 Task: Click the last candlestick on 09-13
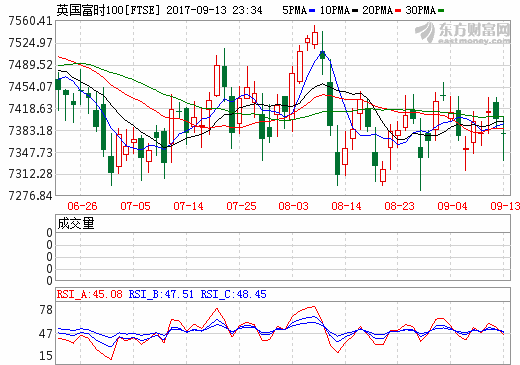503,138
